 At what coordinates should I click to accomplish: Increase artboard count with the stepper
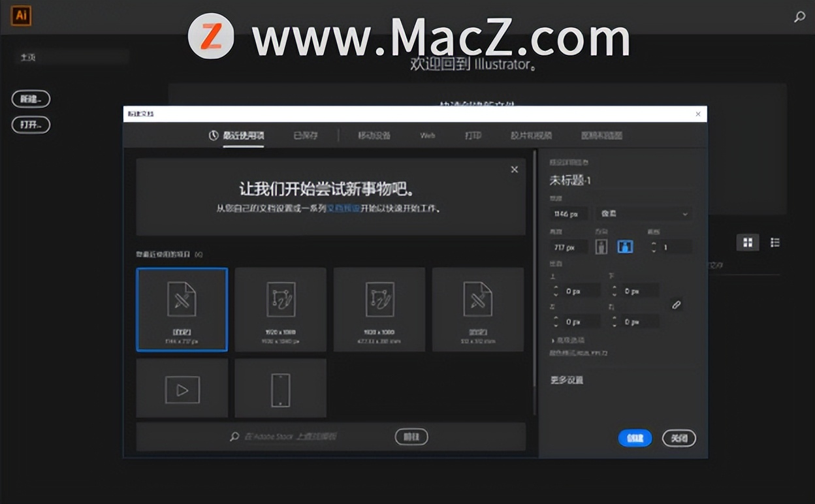click(654, 244)
